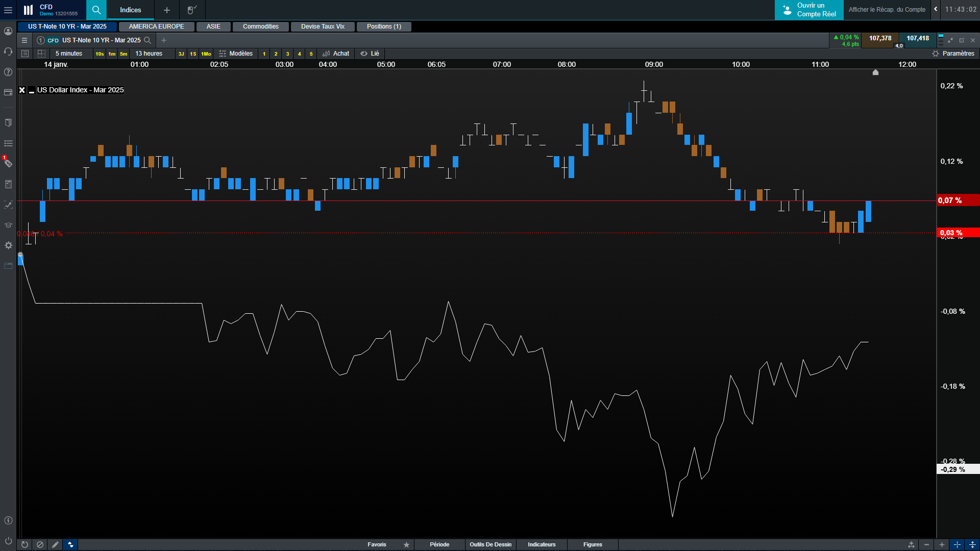Click the Favoris star icon

(x=406, y=544)
